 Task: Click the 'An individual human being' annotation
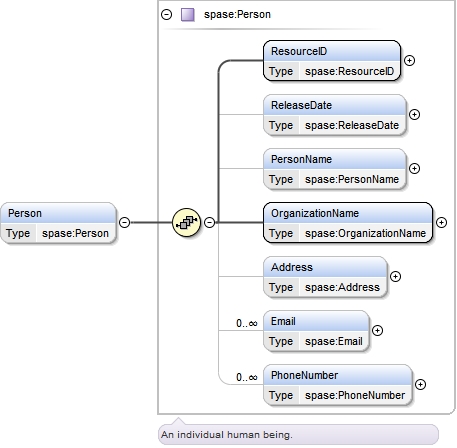[227, 435]
